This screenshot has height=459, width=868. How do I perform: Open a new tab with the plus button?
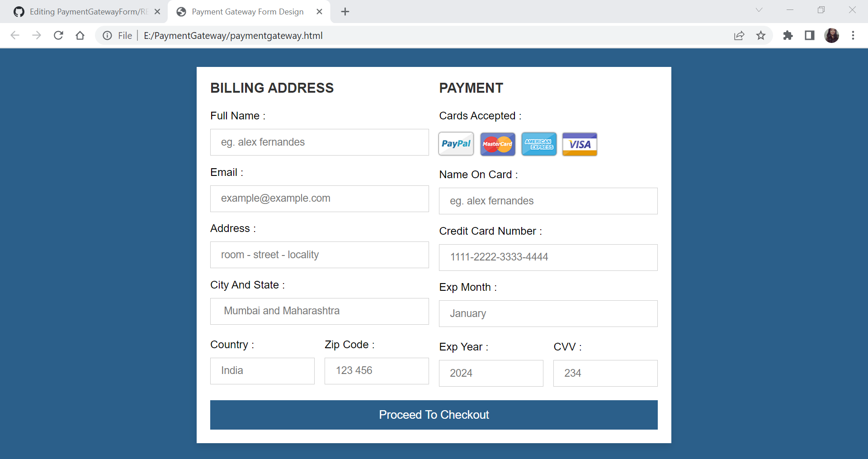[345, 11]
